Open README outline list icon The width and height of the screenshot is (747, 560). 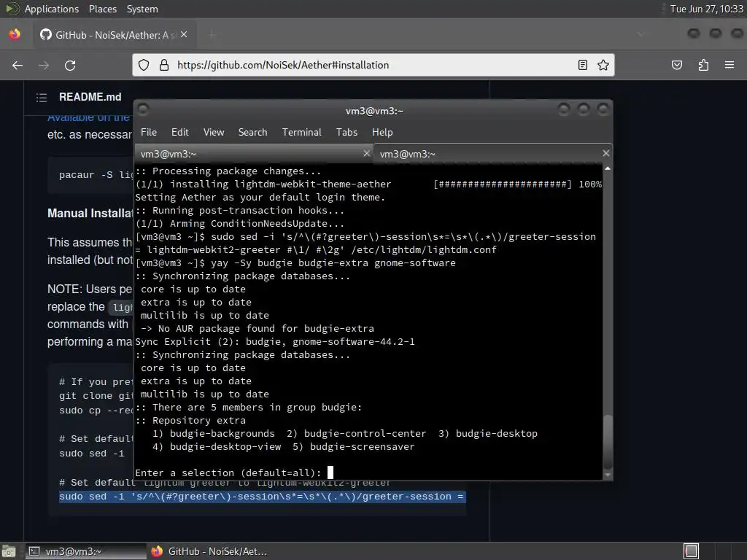tap(42, 98)
